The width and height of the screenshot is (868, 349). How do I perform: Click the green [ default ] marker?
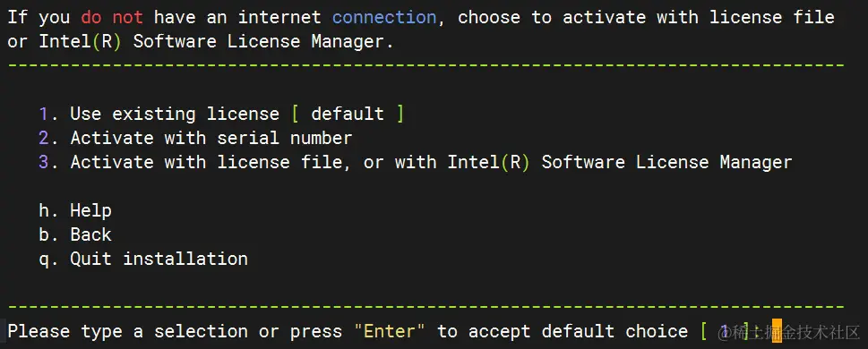point(347,114)
